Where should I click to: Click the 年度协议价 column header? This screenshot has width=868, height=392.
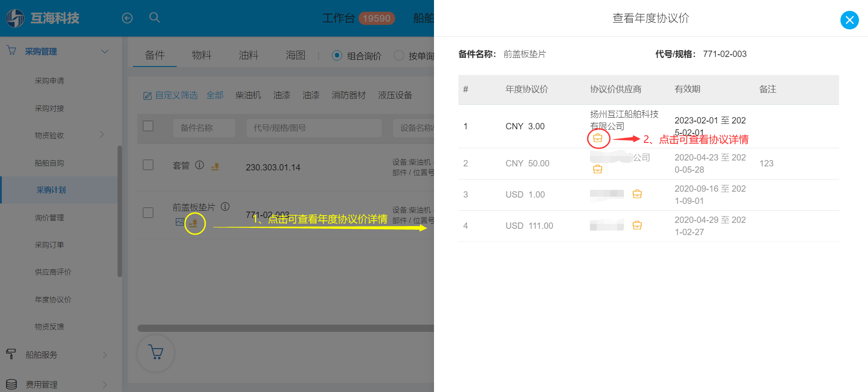pos(527,89)
